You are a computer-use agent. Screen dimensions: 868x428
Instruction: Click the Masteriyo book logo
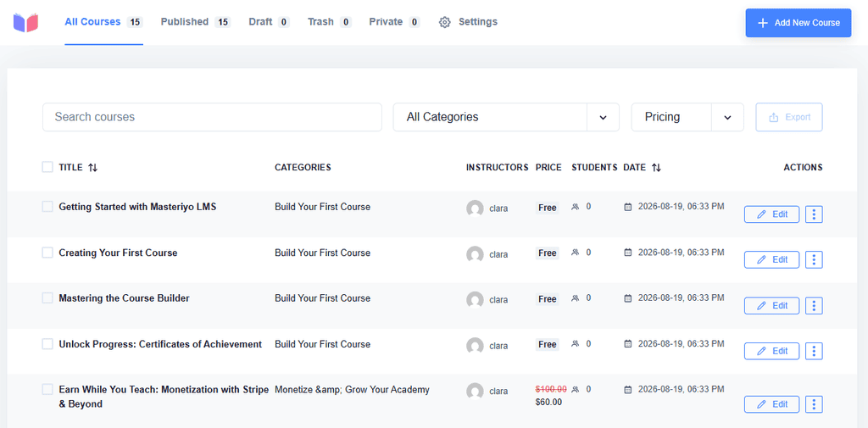click(x=25, y=23)
